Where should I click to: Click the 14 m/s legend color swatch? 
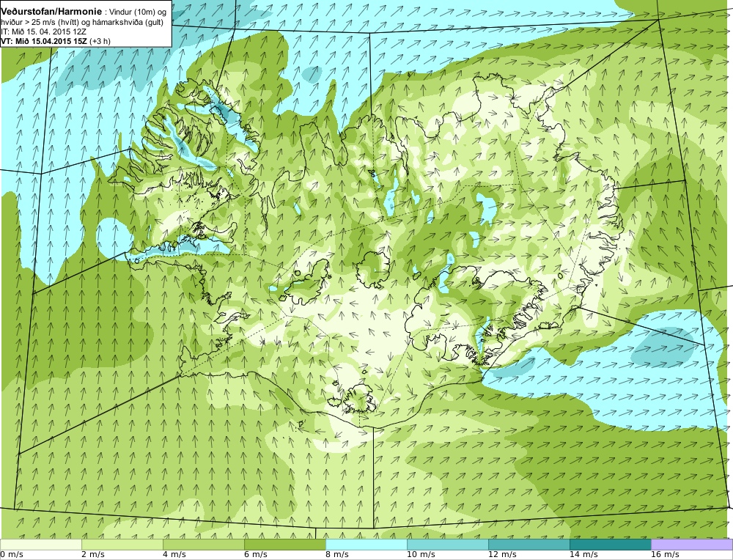pyautogui.click(x=611, y=544)
